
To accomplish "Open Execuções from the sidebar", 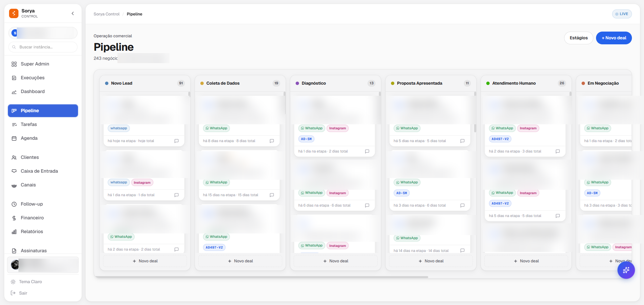I will tap(43, 78).
